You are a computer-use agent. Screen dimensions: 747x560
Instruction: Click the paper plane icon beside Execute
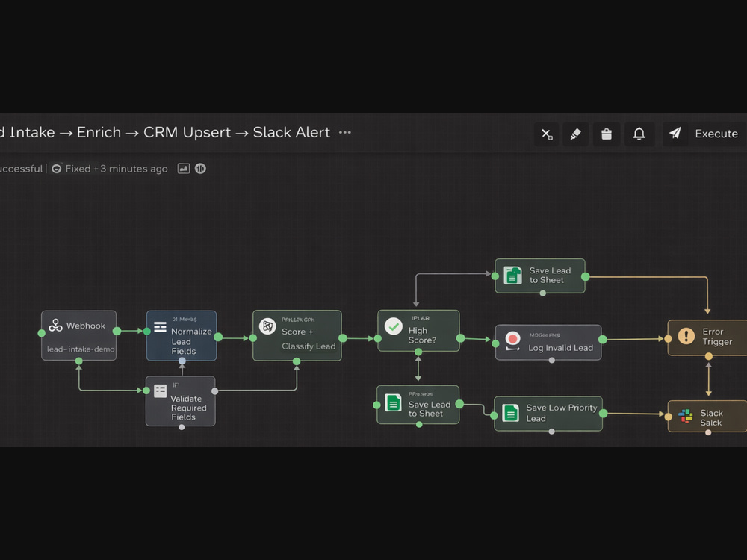point(675,134)
